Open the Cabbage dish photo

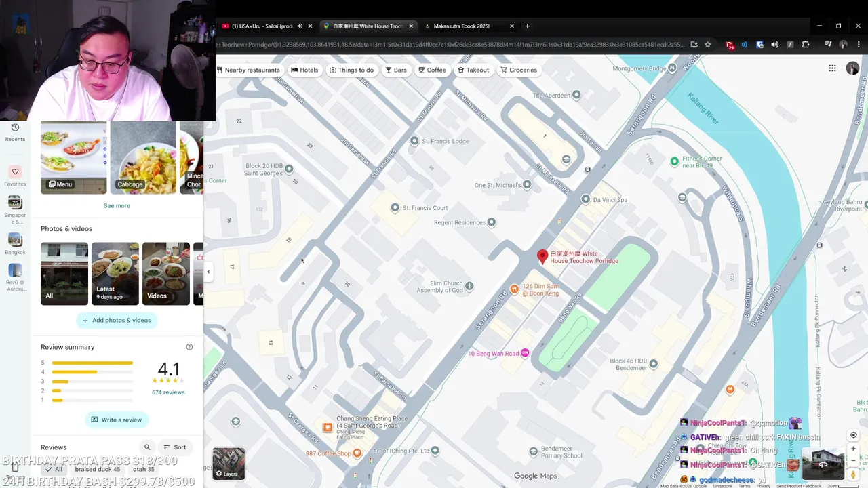click(x=143, y=158)
